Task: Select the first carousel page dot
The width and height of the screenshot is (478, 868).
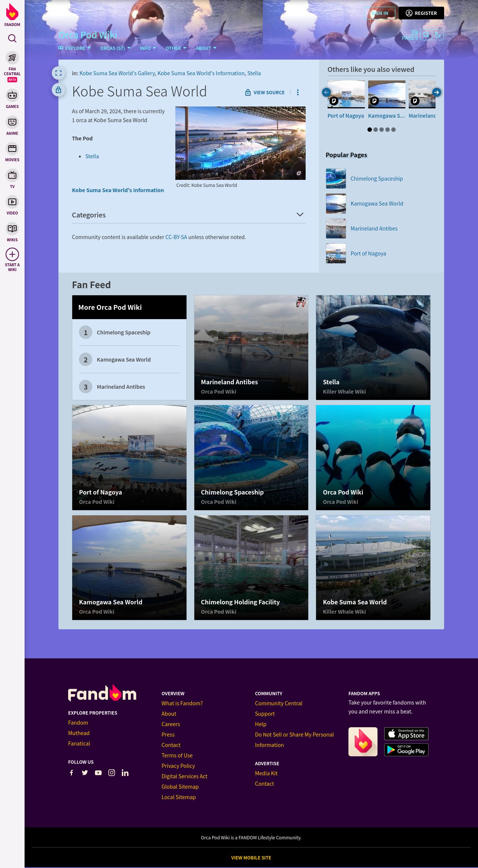Action: [x=370, y=130]
